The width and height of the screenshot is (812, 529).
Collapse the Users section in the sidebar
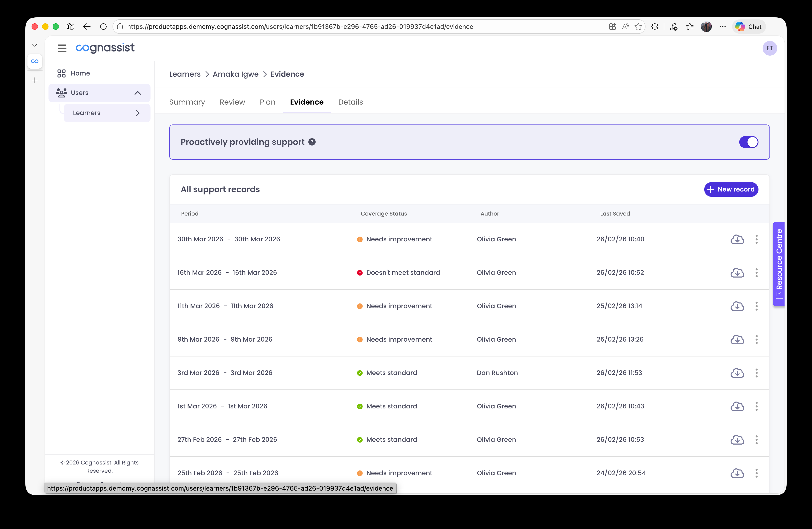[x=137, y=92]
